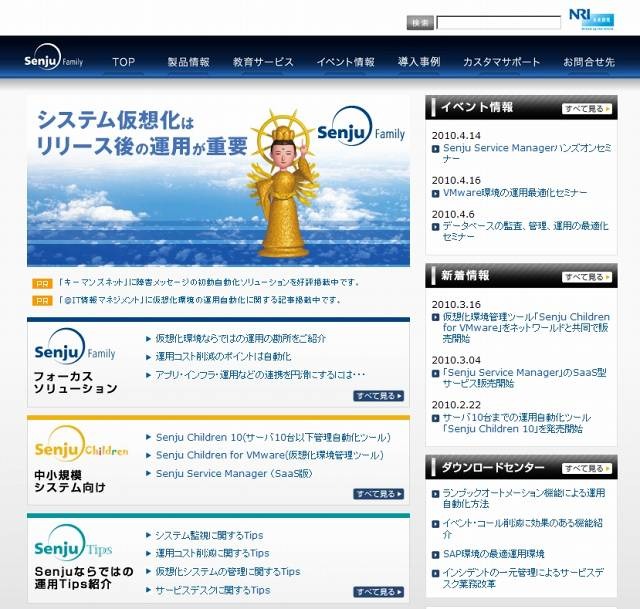Click すべて見る in the イベント情報 panel
Image resolution: width=640 pixels, height=609 pixels.
pyautogui.click(x=587, y=109)
